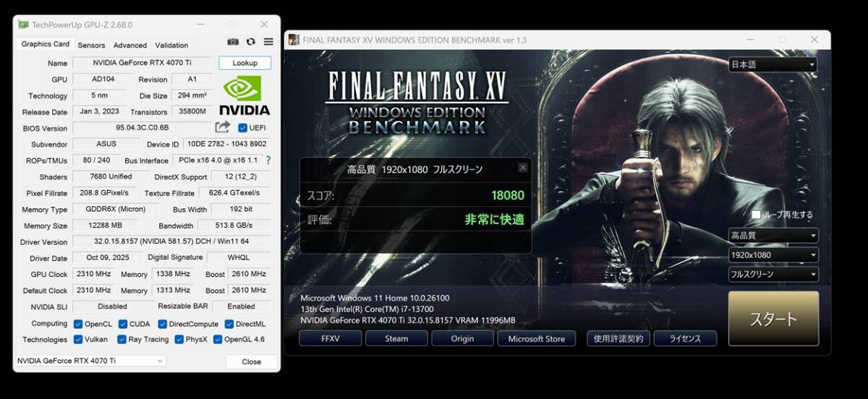868x399 pixels.
Task: Toggle the OpenGL 4.6 checkbox
Action: tap(218, 340)
